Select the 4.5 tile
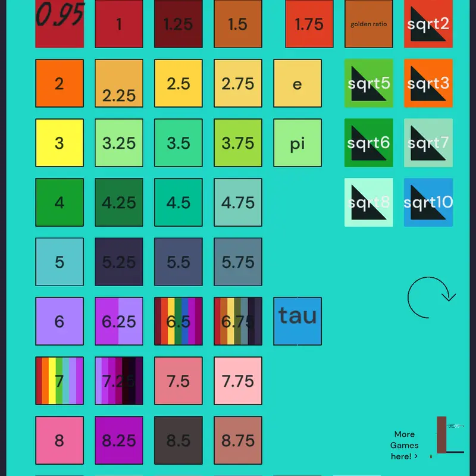The height and width of the screenshot is (476, 476). click(x=178, y=202)
